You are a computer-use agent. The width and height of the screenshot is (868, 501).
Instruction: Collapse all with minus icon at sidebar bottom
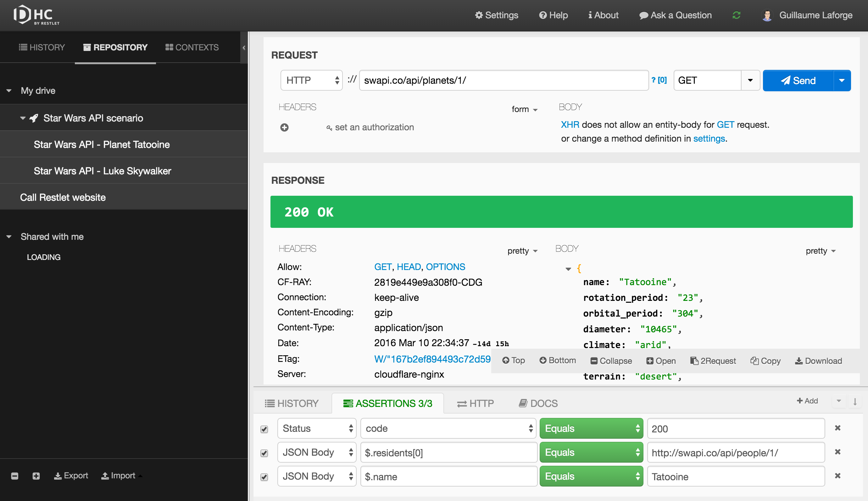click(x=14, y=476)
